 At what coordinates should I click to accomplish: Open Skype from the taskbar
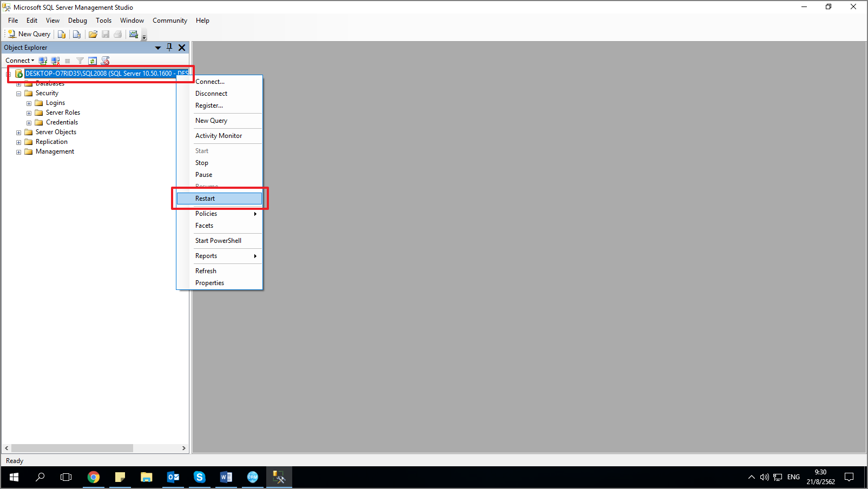(x=200, y=477)
